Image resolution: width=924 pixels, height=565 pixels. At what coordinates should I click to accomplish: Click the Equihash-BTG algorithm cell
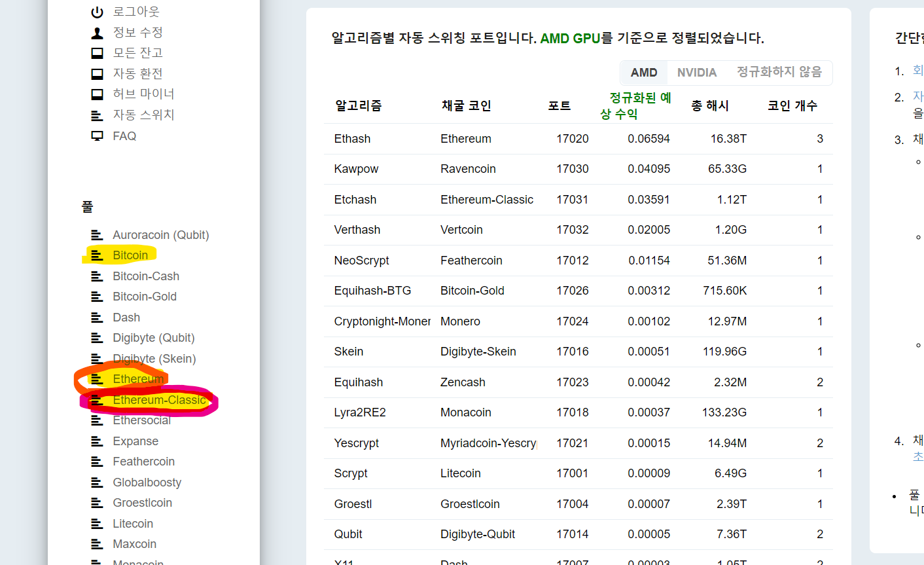point(372,291)
